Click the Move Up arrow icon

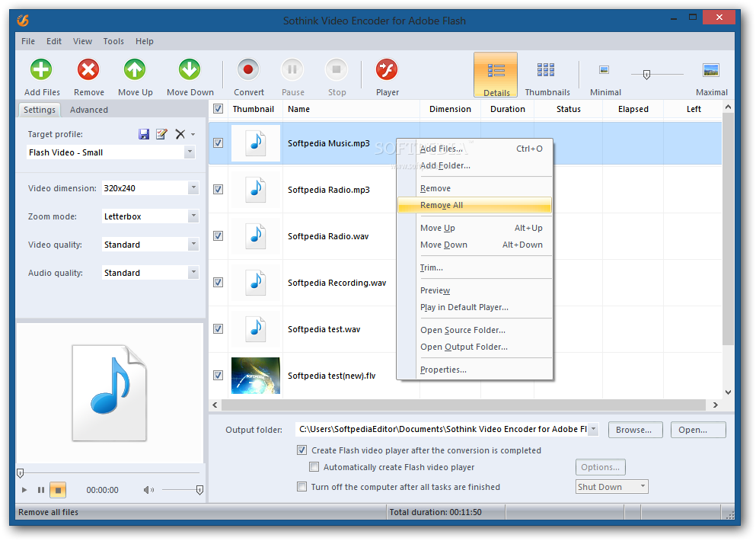(x=135, y=70)
